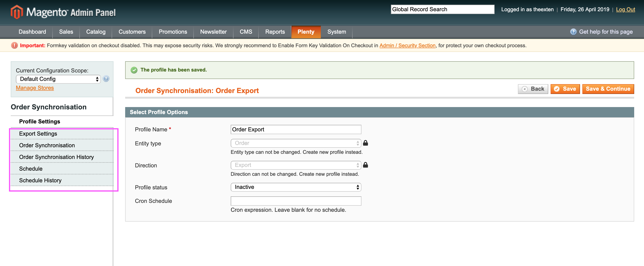644x266 pixels.
Task: Open the Dashboard menu
Action: 32,32
